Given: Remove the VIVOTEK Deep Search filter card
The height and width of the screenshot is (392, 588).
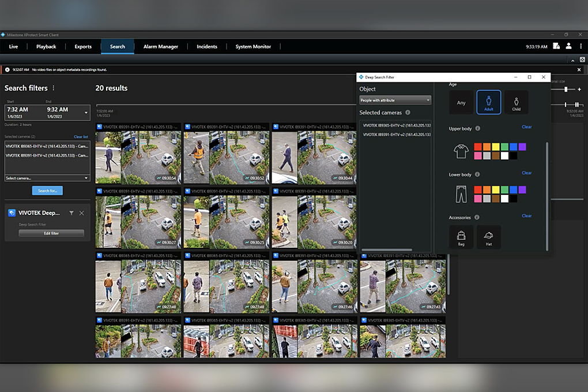Looking at the screenshot, I should point(81,213).
